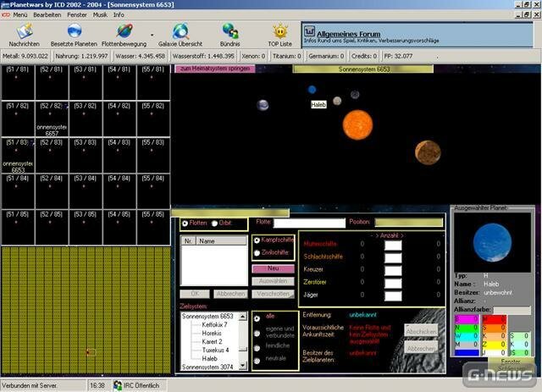Screen dimensions: 542x392
Task: Click the forum icon beside Allgemeines Forum
Action: coord(309,32)
